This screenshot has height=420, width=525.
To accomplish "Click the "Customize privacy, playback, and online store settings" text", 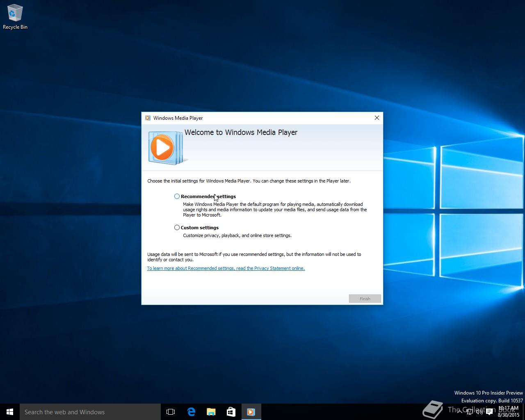I will pos(237,235).
